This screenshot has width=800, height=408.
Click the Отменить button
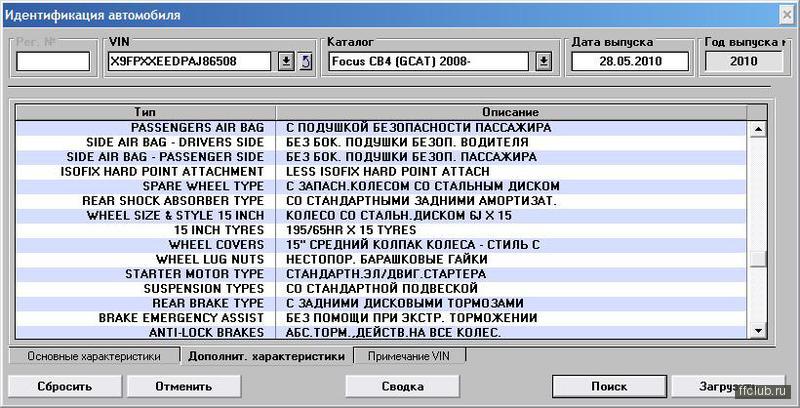(184, 387)
